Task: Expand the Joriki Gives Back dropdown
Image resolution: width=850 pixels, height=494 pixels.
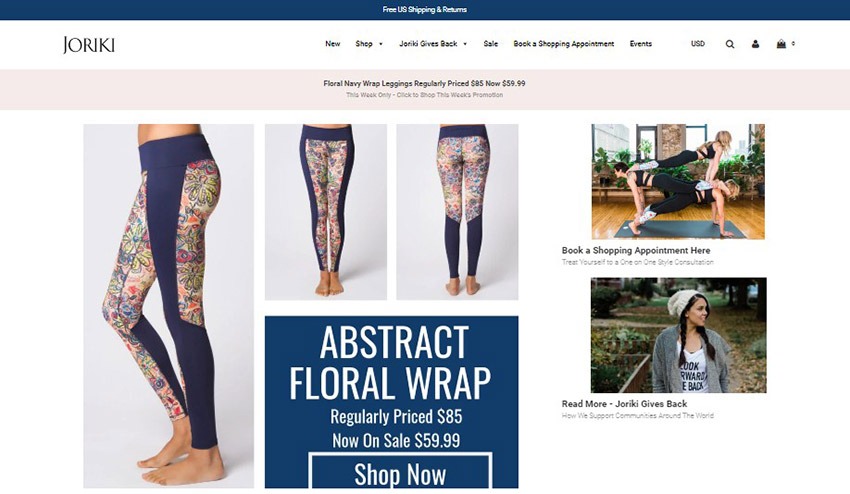Action: (x=433, y=44)
